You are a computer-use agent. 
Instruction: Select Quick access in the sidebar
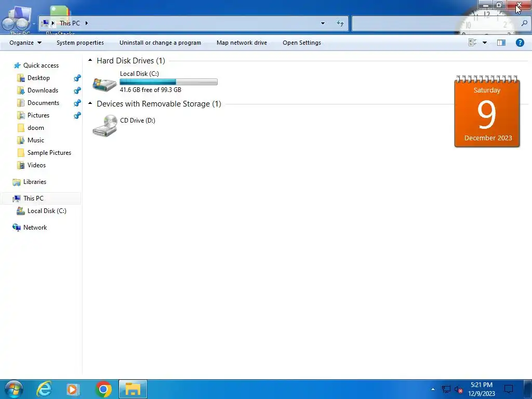coord(41,65)
